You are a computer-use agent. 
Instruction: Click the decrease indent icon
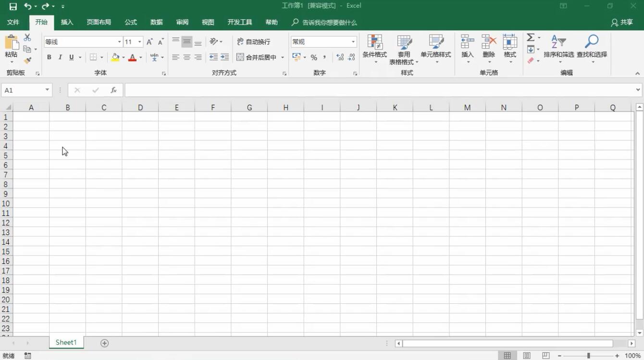[x=213, y=57]
